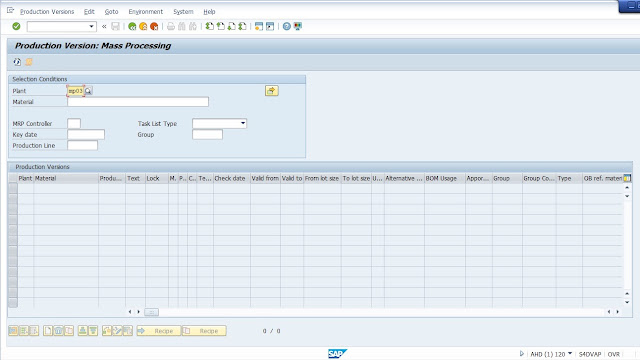
Task: Click the S4DVAP status bar entry
Action: (x=590, y=354)
